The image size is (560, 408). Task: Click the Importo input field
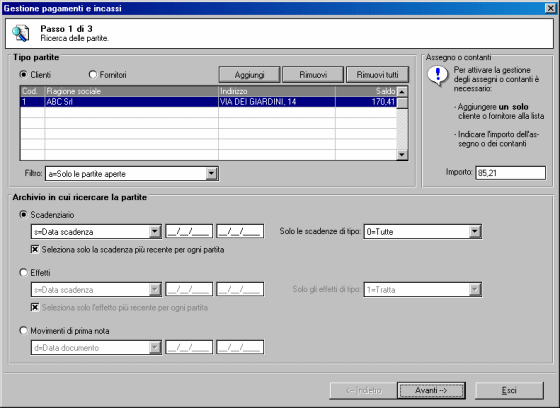(510, 173)
